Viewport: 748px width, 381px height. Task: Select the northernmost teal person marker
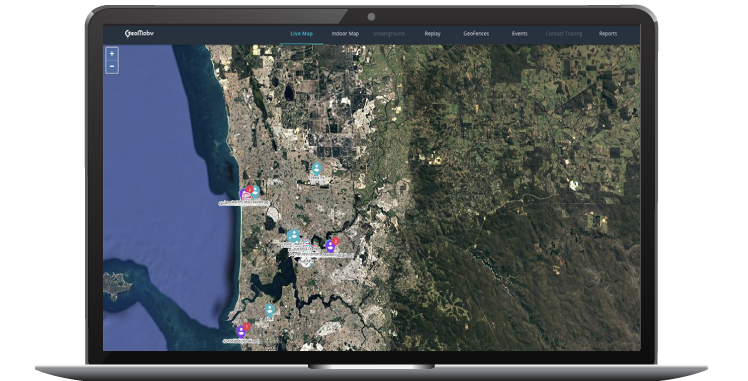coord(316,168)
